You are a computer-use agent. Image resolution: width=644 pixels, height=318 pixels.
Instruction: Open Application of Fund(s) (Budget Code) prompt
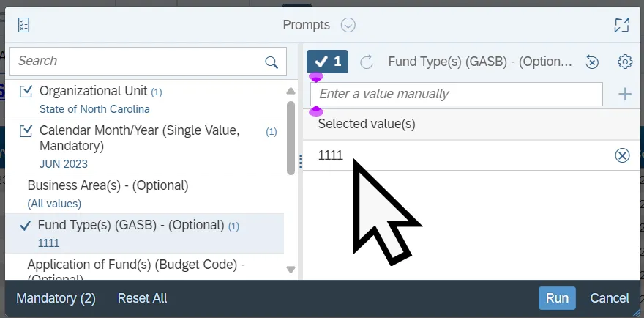tap(135, 265)
